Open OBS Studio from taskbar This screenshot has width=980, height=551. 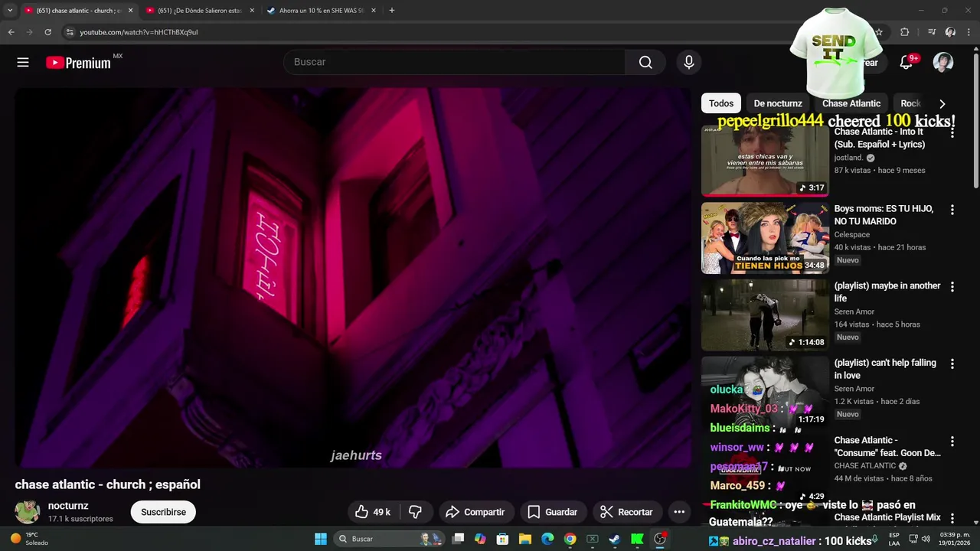660,539
